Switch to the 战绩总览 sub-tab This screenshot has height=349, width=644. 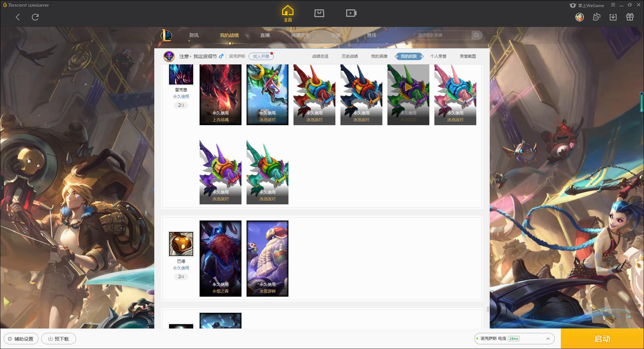click(x=320, y=56)
